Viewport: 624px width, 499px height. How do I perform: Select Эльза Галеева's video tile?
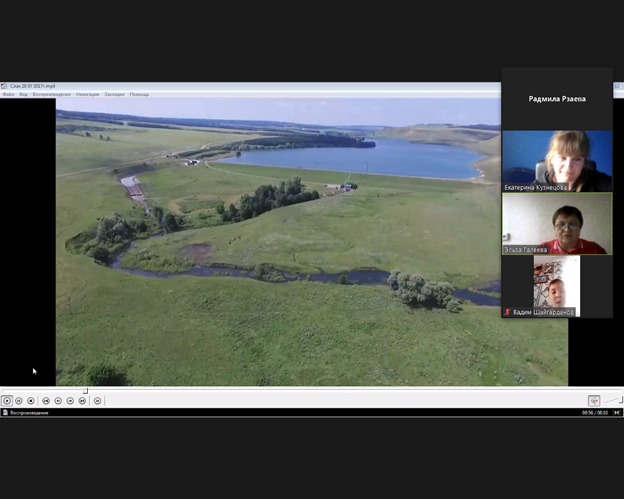[557, 223]
